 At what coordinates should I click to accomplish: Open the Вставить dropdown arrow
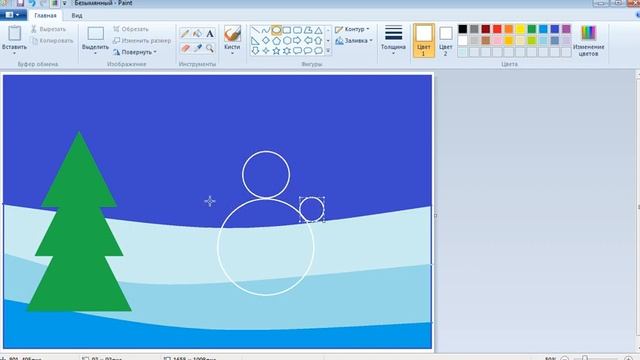click(14, 53)
